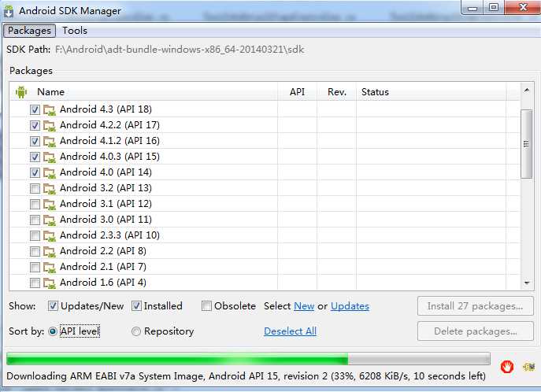Check Android 2.2 (API 8) checkbox

coord(35,252)
